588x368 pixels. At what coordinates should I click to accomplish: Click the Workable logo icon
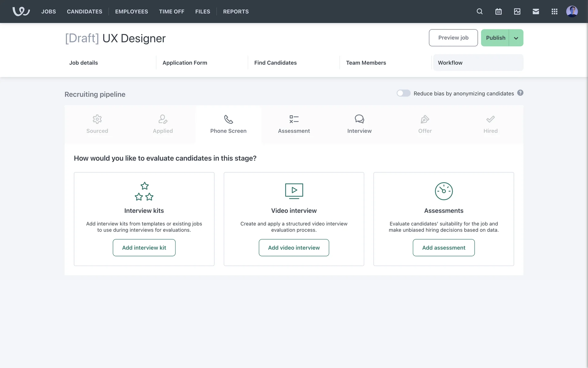pos(21,11)
